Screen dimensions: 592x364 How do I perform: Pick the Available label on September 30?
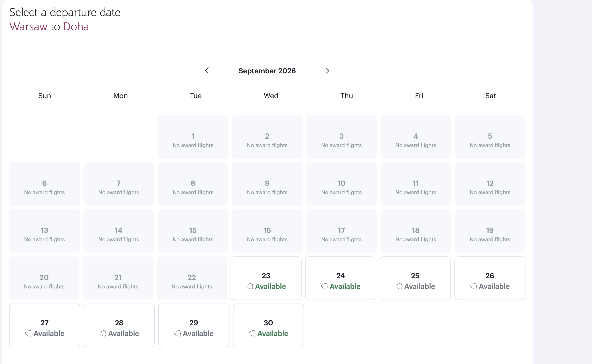click(x=273, y=333)
